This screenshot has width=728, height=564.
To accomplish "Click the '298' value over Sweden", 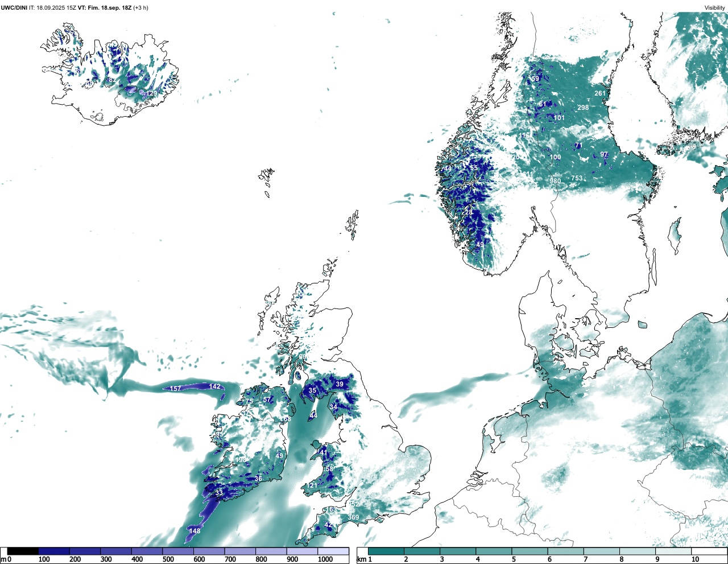I will point(583,108).
